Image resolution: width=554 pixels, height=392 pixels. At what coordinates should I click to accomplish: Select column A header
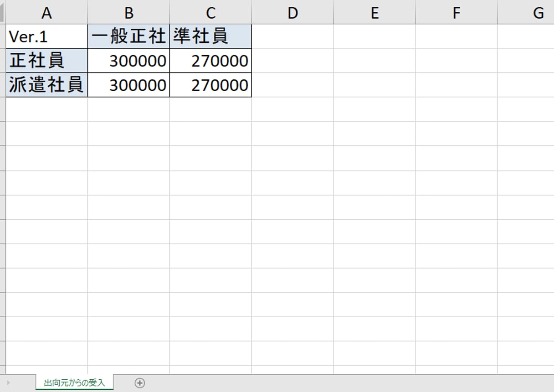(46, 13)
